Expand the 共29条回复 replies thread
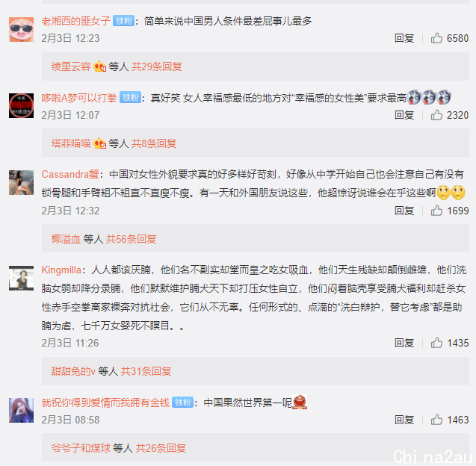The image size is (476, 466). [x=157, y=66]
